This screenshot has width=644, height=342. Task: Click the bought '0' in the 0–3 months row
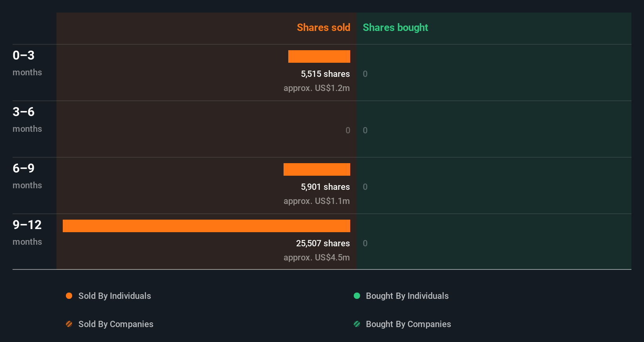coord(365,74)
